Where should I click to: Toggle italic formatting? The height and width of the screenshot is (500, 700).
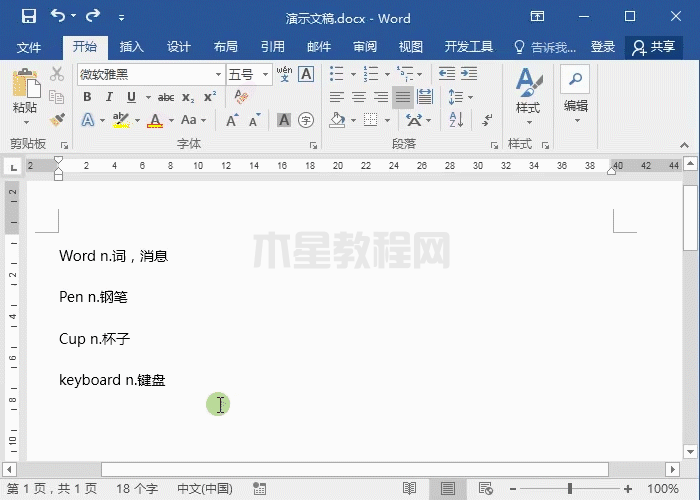(109, 97)
